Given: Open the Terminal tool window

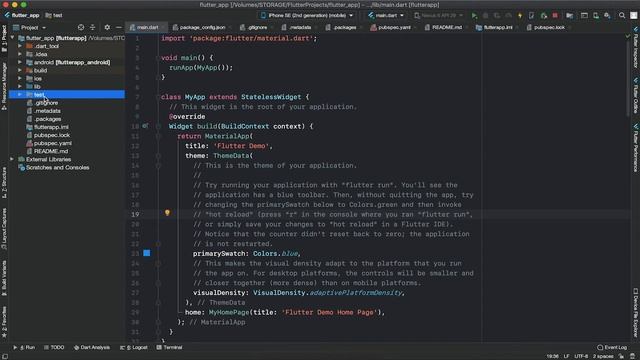Looking at the screenshot, I should tap(169, 347).
